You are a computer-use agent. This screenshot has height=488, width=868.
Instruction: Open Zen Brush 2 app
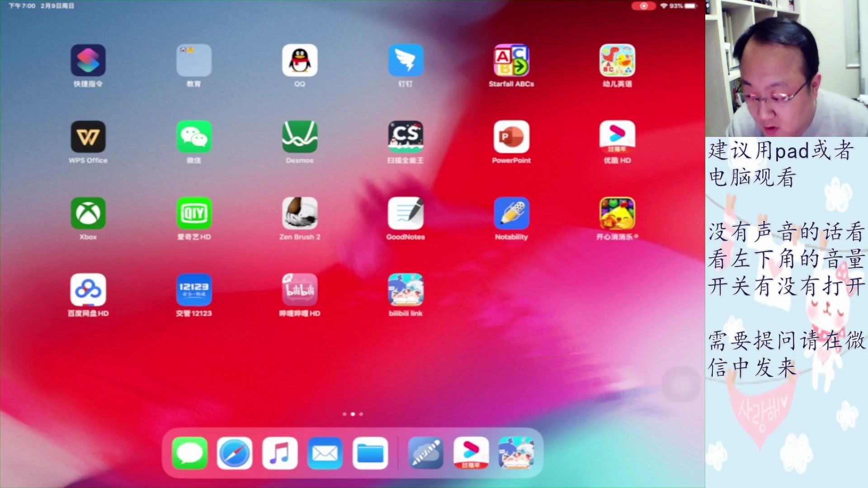[x=300, y=213]
